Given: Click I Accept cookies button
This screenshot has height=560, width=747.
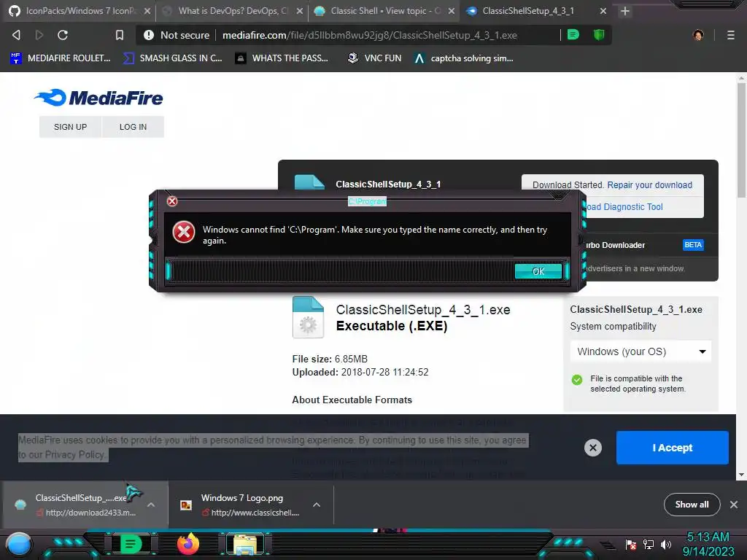Looking at the screenshot, I should tap(672, 448).
